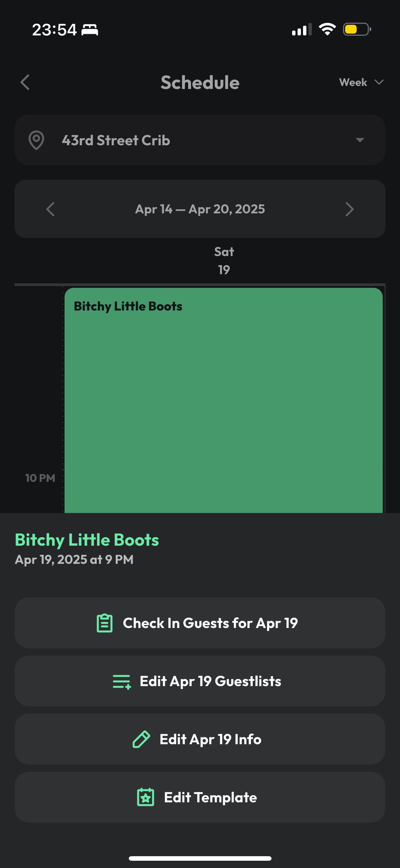The image size is (400, 868).
Task: Go to the next week
Action: (349, 209)
